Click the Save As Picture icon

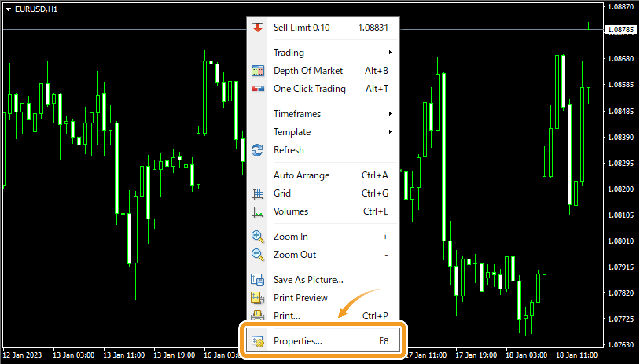tap(257, 280)
